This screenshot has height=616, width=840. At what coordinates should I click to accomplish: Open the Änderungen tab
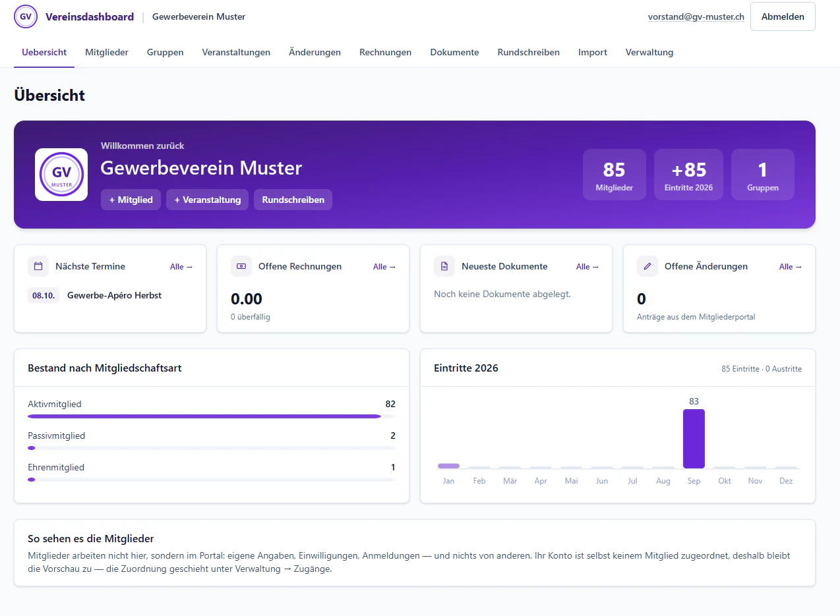(315, 52)
